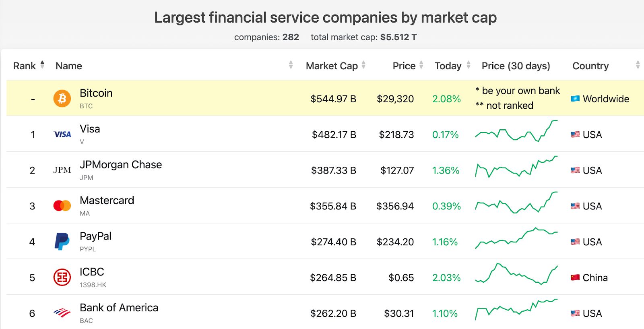
Task: Open the Visa company link
Action: (90, 129)
